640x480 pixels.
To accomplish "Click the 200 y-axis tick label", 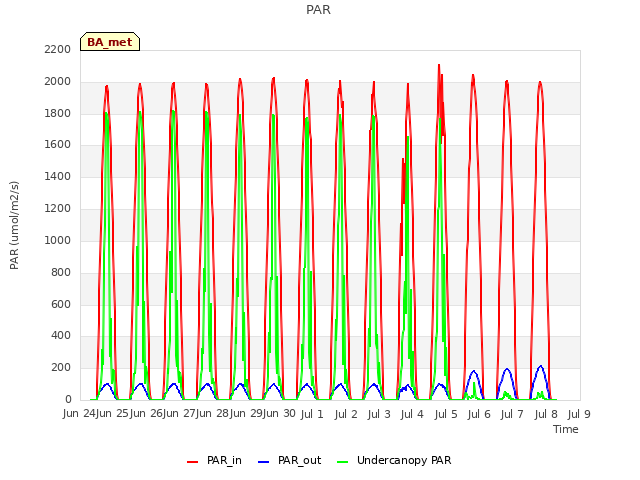I will click(61, 367).
